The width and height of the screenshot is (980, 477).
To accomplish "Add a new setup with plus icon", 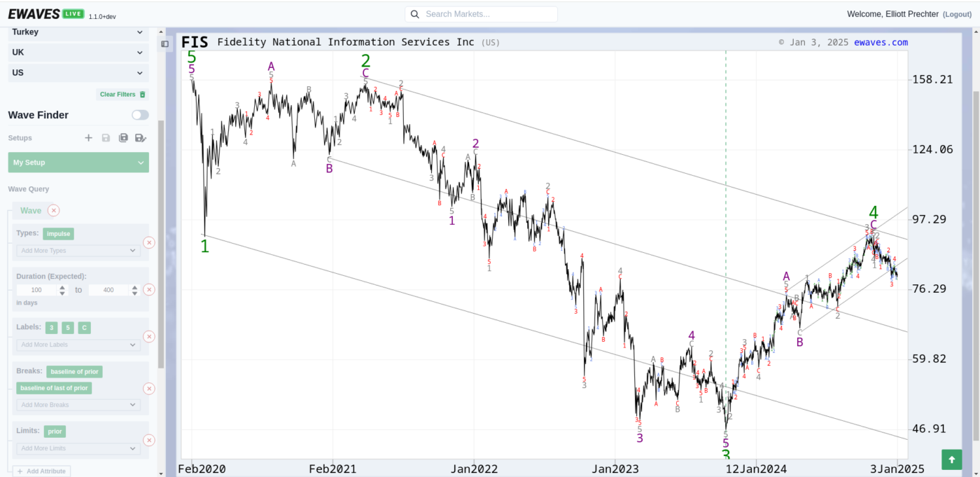I will tap(88, 138).
